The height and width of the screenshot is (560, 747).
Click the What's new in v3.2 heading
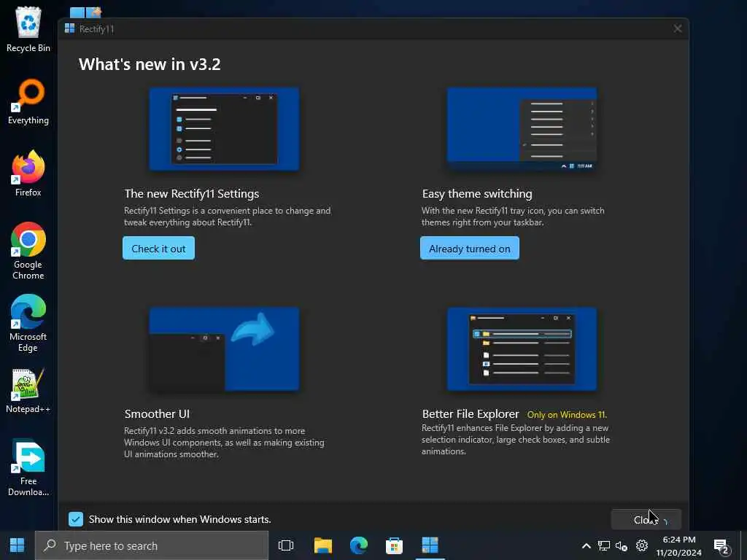(x=150, y=64)
